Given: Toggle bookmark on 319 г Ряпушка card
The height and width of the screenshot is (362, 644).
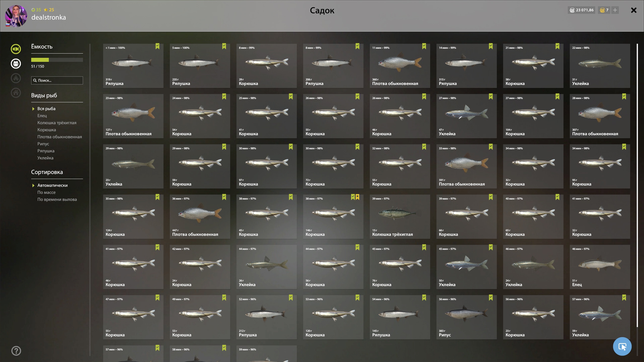Looking at the screenshot, I should pos(157,46).
